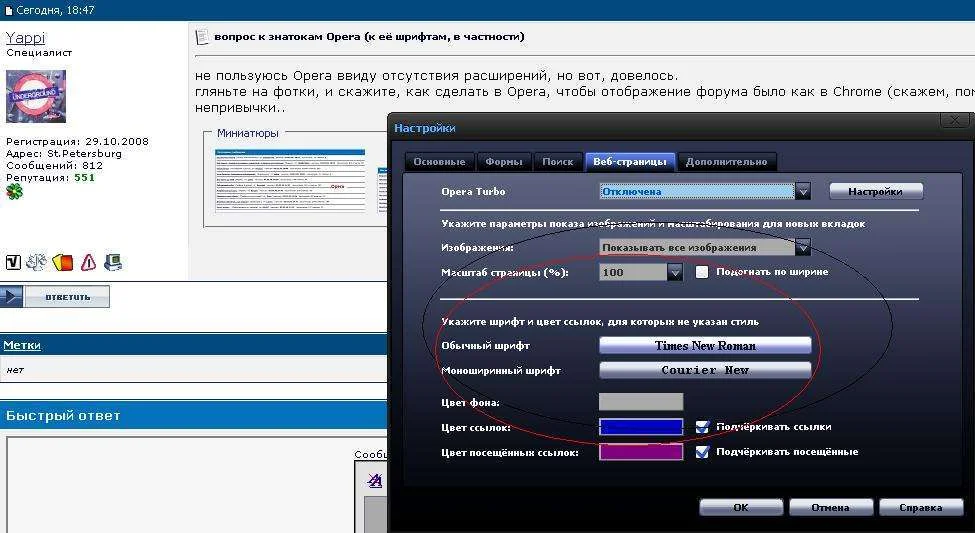Toggle the Подчёркивать посещённые checkbox
Image resolution: width=975 pixels, height=533 pixels.
pos(702,452)
